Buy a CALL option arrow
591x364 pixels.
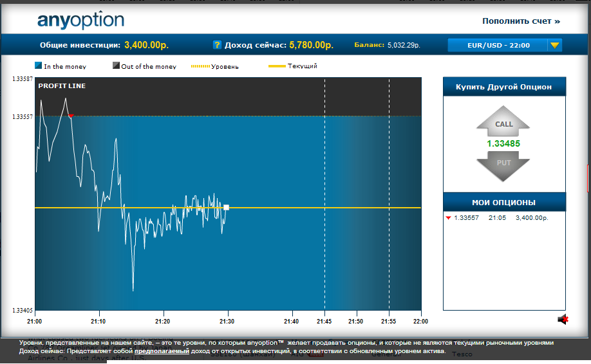tap(503, 121)
